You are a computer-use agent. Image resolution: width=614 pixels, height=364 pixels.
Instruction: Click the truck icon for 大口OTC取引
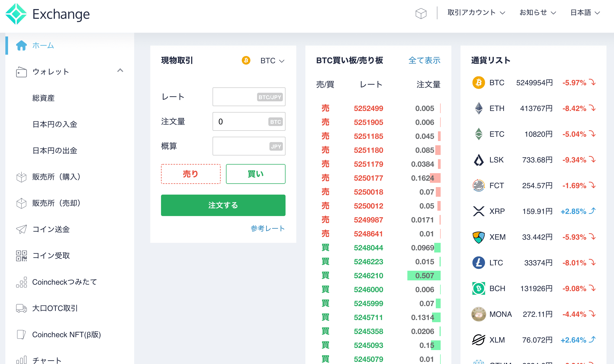coord(21,308)
